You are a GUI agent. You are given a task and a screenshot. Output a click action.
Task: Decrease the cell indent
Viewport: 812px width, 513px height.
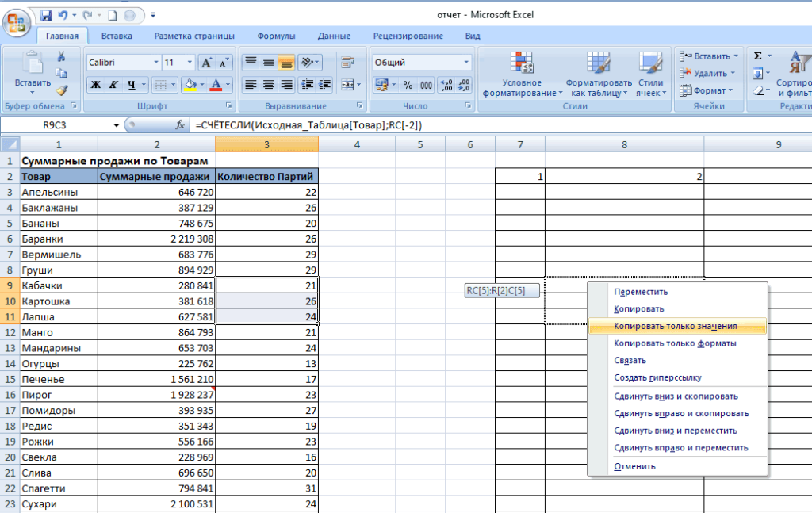[307, 84]
